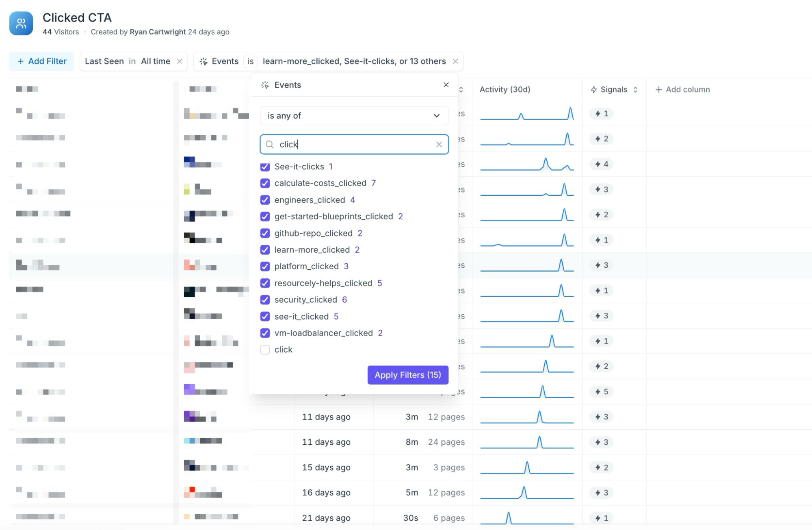Screen dimensions: 812x530
Task: Click Add column in the table header
Action: (682, 90)
